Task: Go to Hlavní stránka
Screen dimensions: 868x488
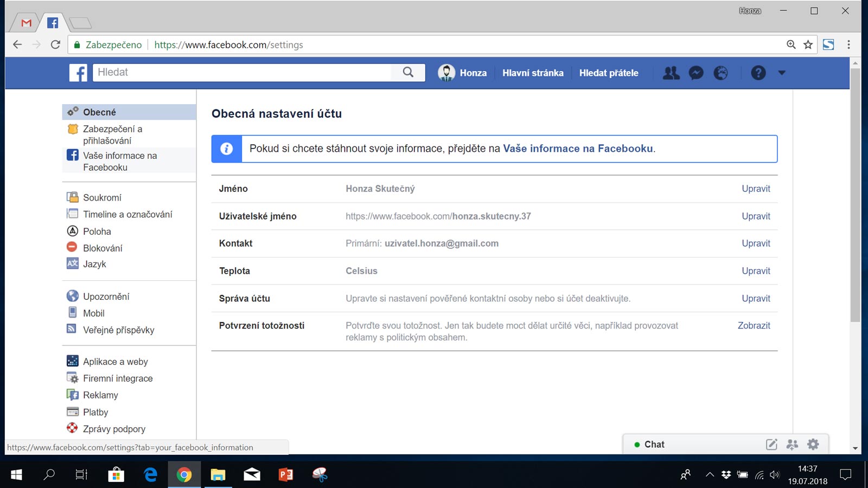Action: coord(533,73)
